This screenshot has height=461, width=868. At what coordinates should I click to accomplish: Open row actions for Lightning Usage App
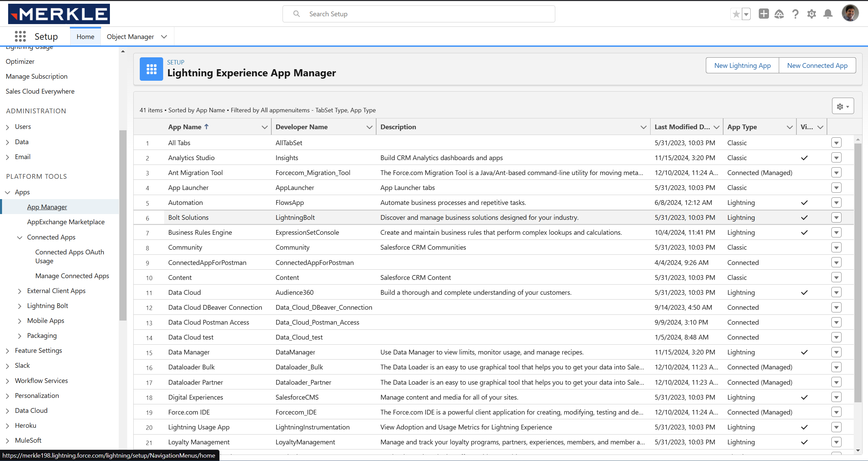tap(836, 427)
